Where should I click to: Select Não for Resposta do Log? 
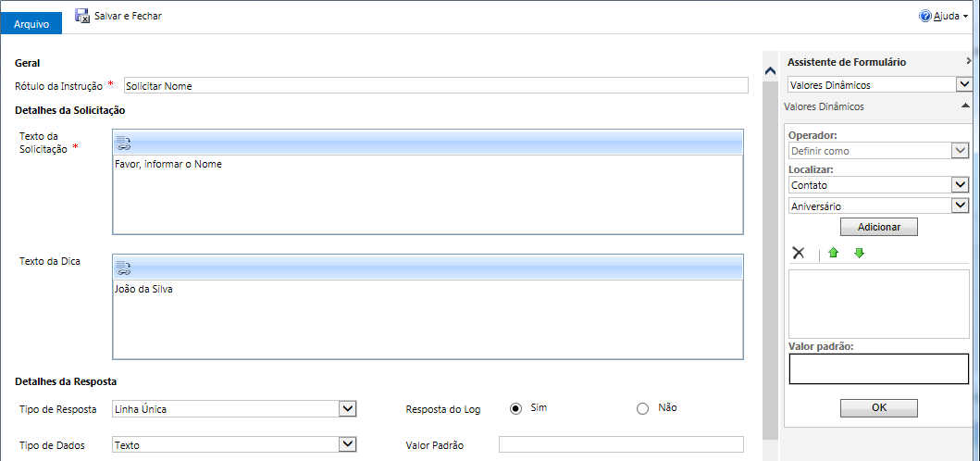(642, 408)
